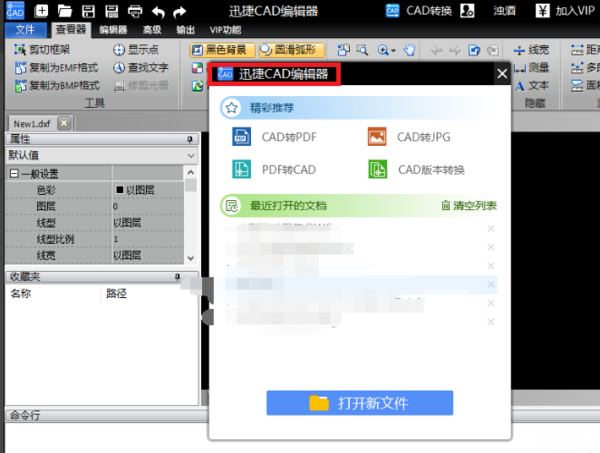
Task: Click the 最近打开的文档 icon
Action: pos(231,205)
